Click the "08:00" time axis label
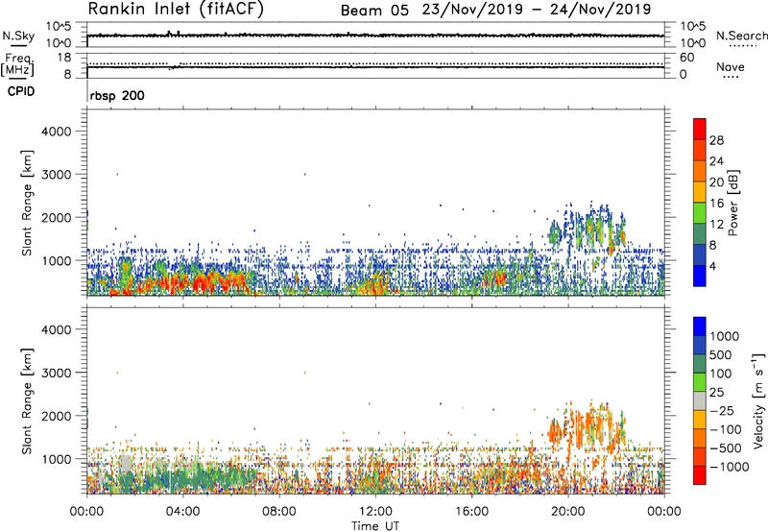Image resolution: width=768 pixels, height=532 pixels. [x=279, y=512]
